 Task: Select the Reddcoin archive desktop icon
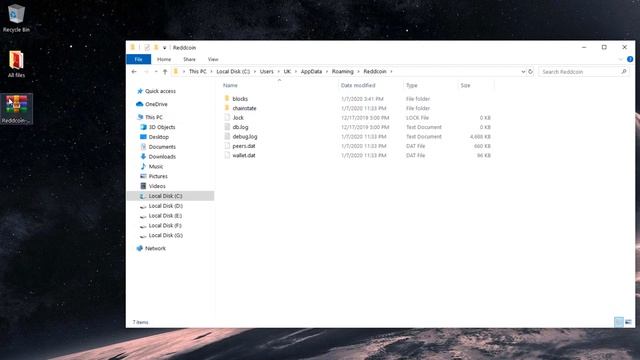click(16, 109)
